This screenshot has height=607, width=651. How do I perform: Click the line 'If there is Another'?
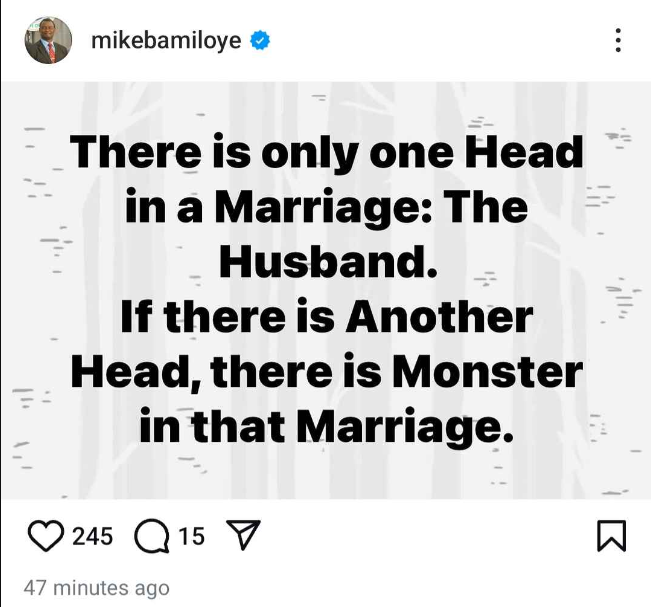pos(327,317)
